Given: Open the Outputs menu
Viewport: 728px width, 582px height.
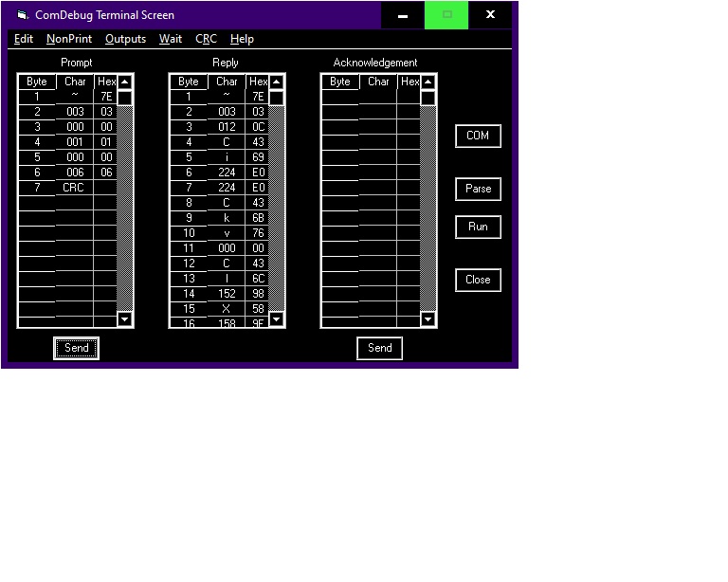Looking at the screenshot, I should pyautogui.click(x=125, y=39).
